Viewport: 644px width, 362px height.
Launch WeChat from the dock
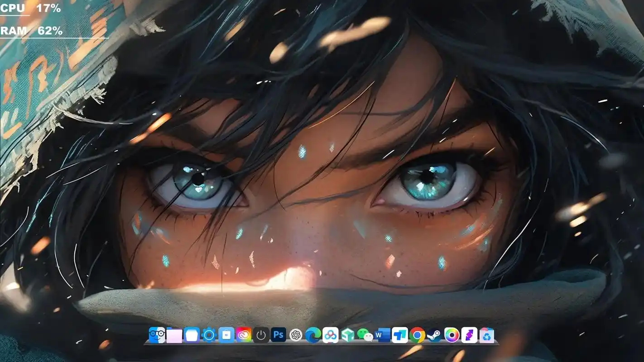point(365,335)
